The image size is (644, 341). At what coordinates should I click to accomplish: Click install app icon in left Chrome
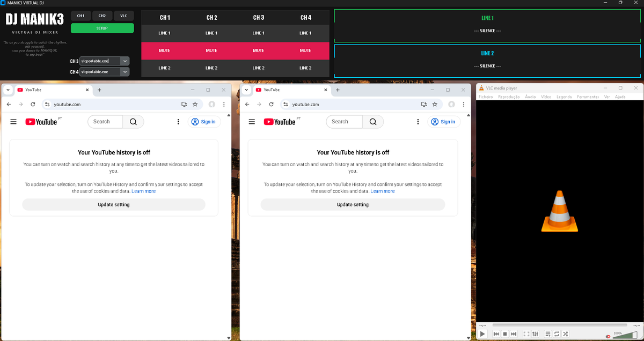(x=184, y=105)
